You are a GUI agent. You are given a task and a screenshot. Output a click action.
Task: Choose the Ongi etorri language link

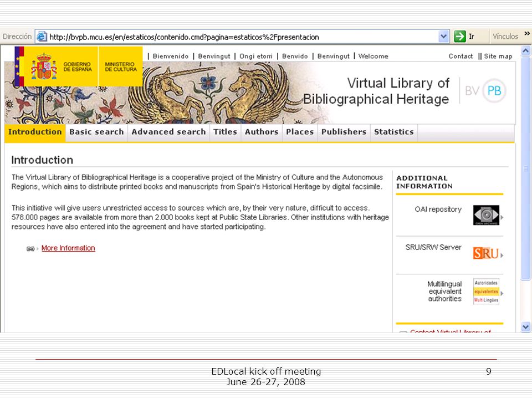coord(256,57)
